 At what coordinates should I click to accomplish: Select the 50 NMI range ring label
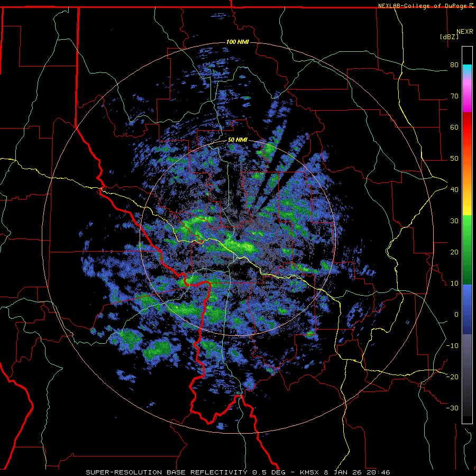pos(237,140)
